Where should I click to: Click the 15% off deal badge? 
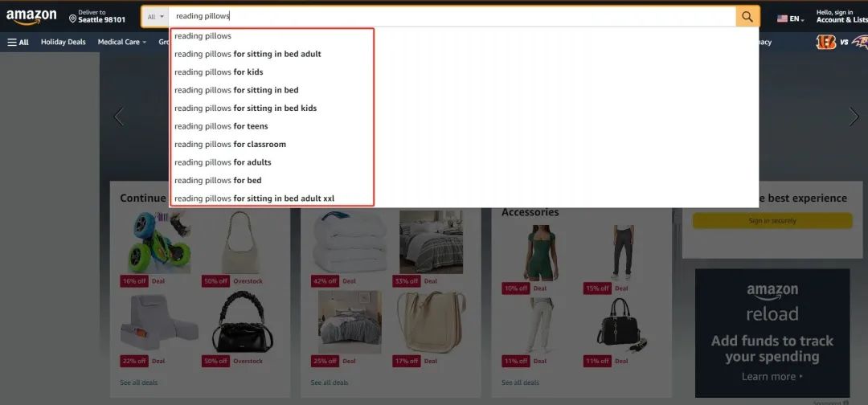coord(597,288)
